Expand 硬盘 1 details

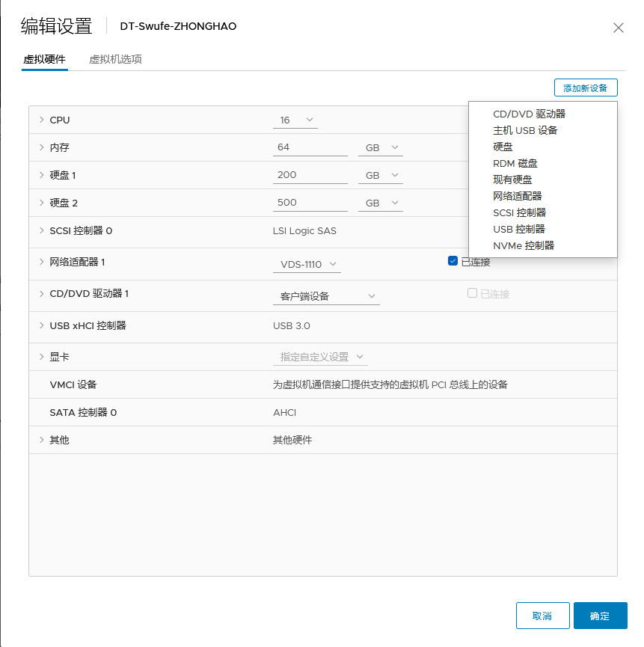click(42, 175)
